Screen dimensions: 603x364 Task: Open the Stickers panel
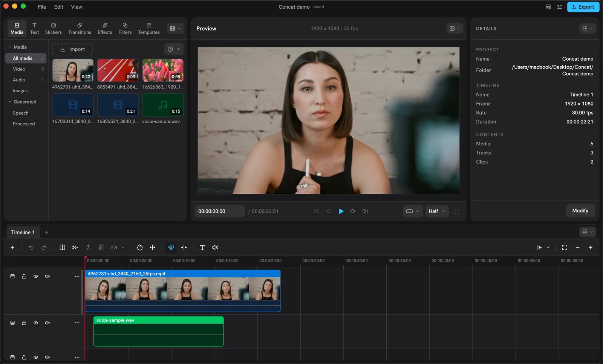pyautogui.click(x=53, y=28)
